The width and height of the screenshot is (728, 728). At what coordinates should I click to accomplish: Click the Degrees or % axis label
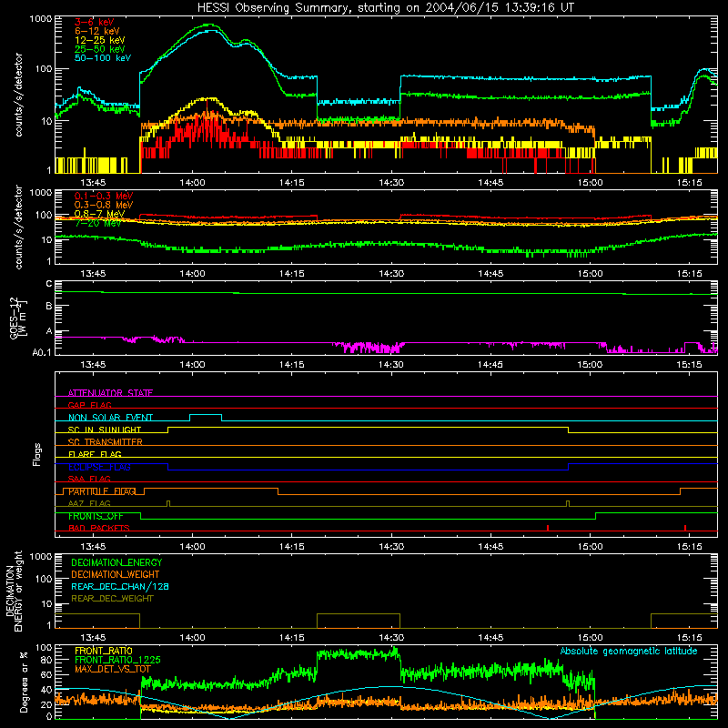click(24, 682)
